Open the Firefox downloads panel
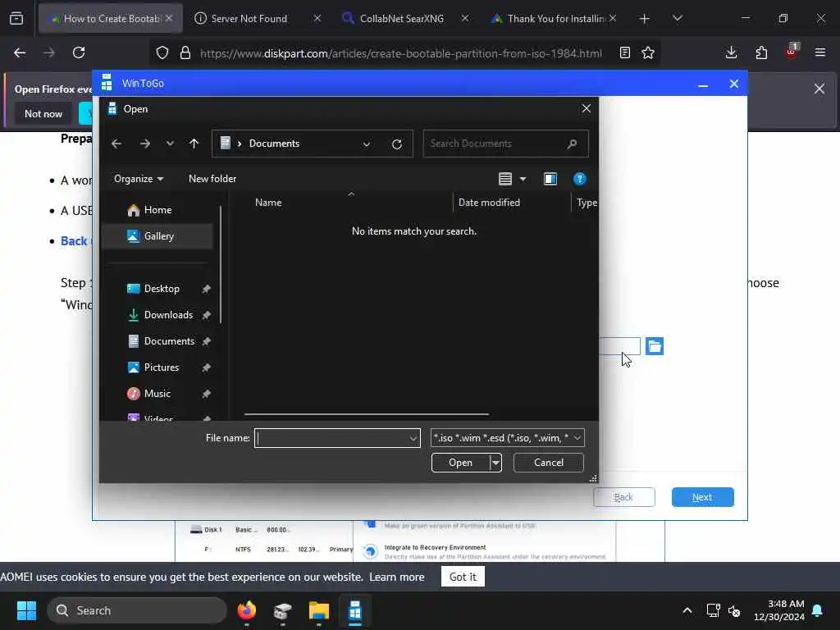This screenshot has width=840, height=630. click(731, 52)
